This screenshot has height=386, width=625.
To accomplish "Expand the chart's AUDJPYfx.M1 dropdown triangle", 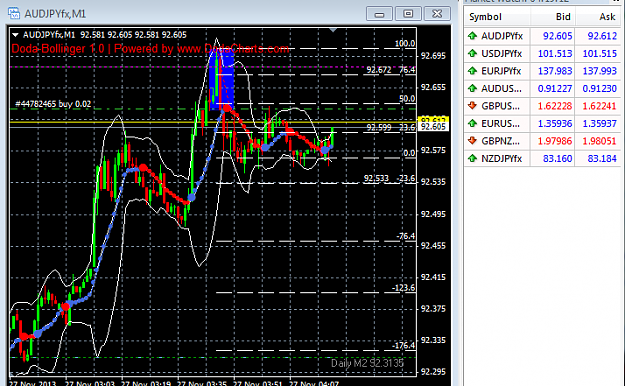I will 15,35.
